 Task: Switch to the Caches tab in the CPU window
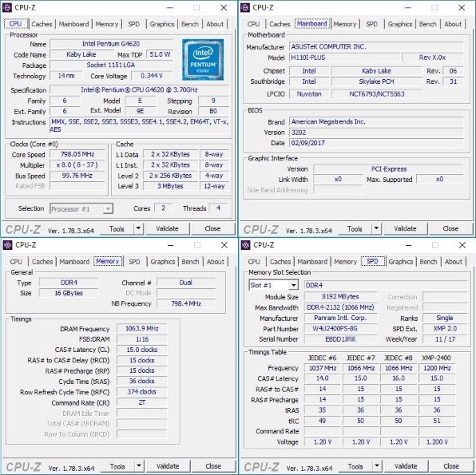point(42,24)
